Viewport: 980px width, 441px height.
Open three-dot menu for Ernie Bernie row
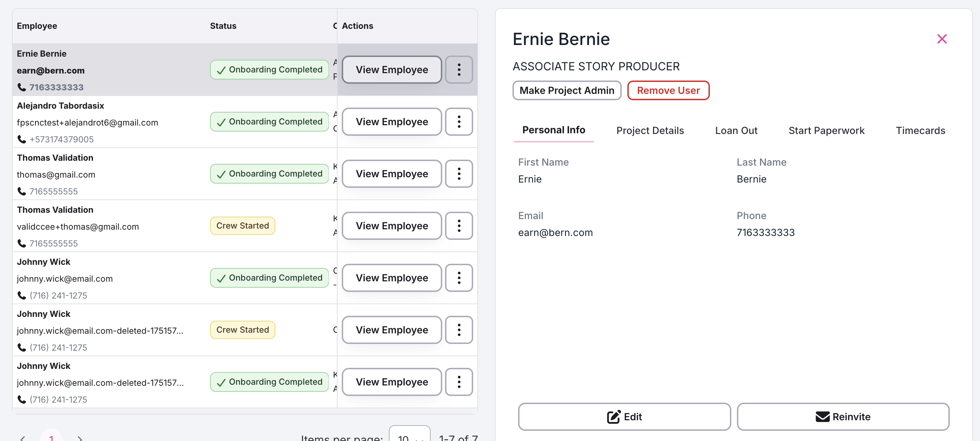click(459, 70)
